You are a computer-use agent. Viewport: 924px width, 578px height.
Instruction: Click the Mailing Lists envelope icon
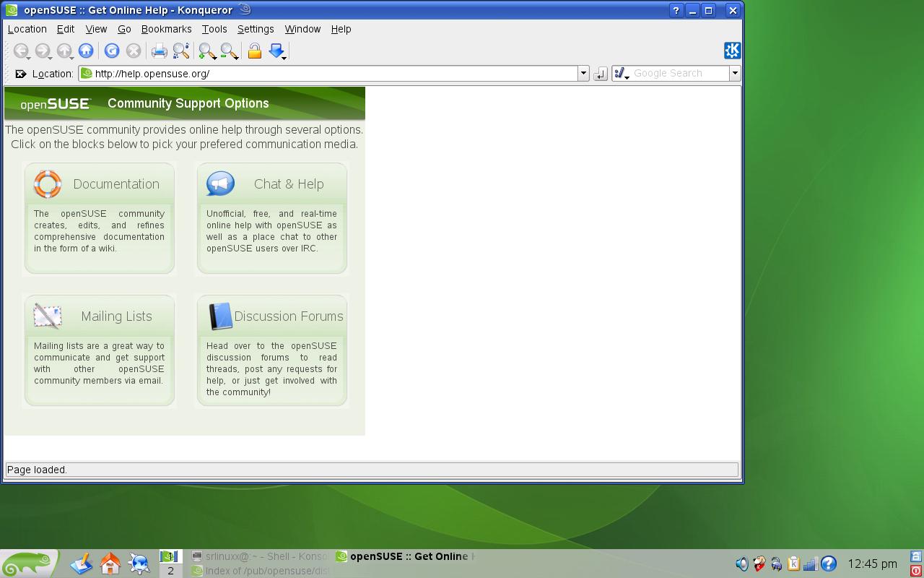tap(48, 316)
